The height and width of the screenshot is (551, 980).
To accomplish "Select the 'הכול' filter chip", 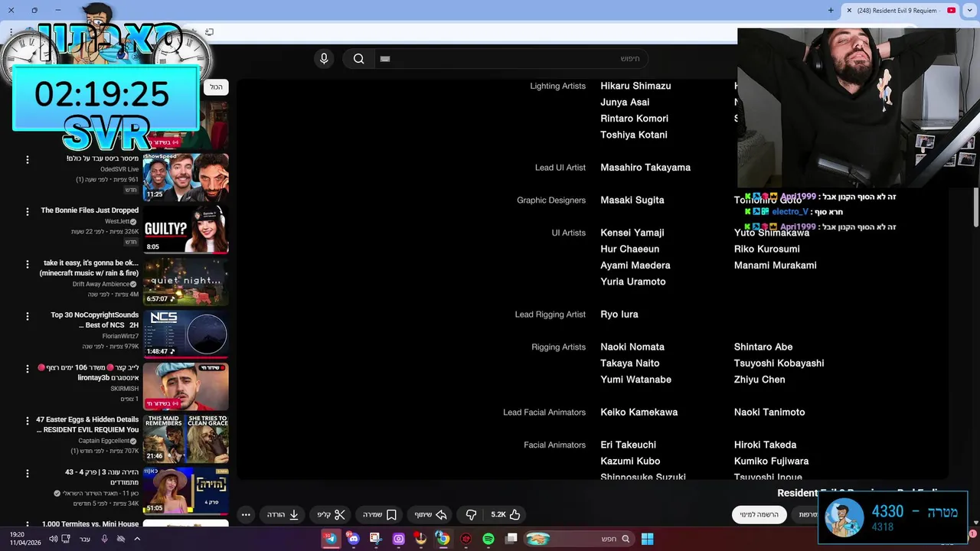I will point(217,87).
